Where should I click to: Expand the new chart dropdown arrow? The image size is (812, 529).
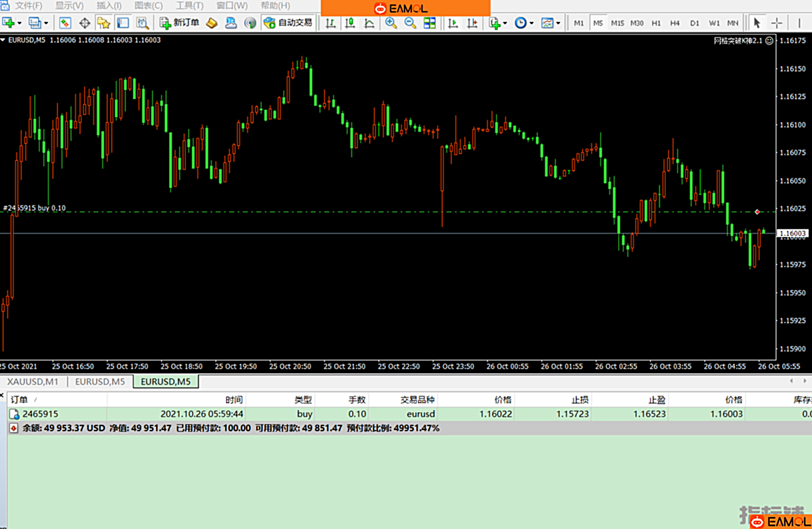pyautogui.click(x=20, y=23)
